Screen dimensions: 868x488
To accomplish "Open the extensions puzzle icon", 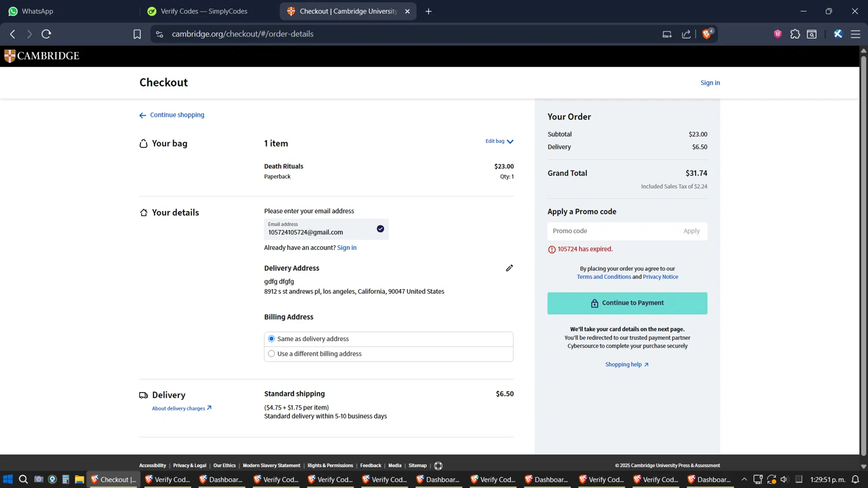I will coord(795,34).
